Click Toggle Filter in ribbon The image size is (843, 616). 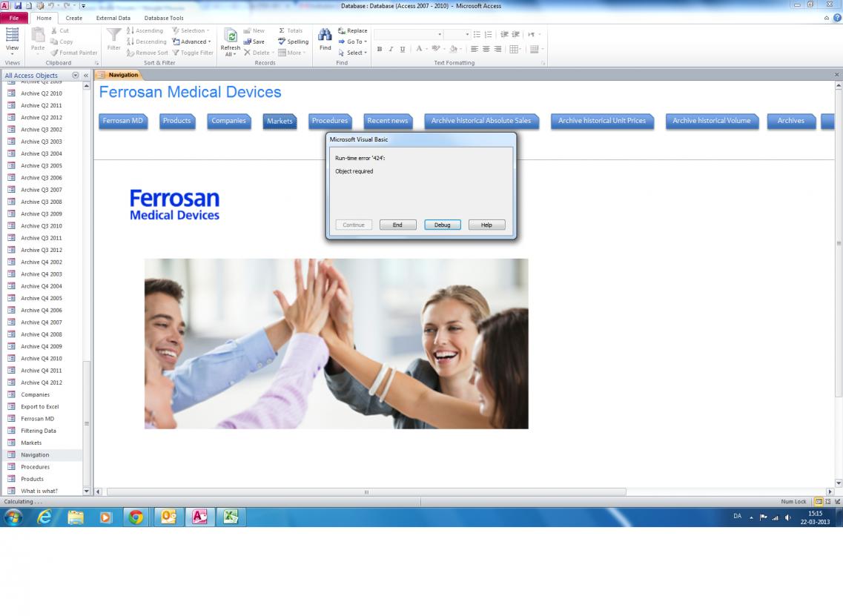click(x=193, y=53)
